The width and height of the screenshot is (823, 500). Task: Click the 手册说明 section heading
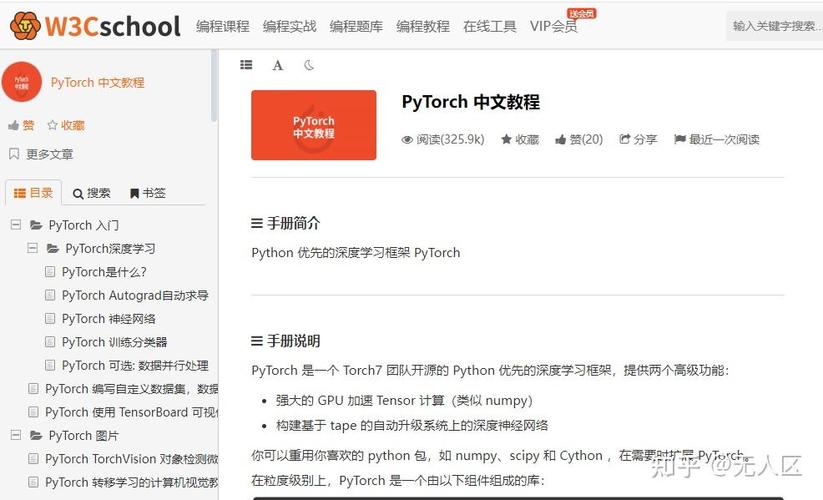[285, 341]
